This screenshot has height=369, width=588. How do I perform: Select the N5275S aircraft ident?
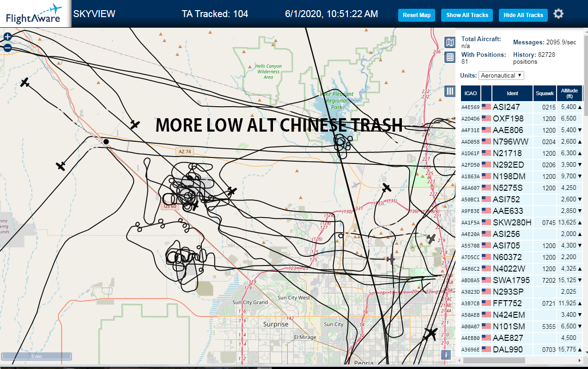pos(508,188)
